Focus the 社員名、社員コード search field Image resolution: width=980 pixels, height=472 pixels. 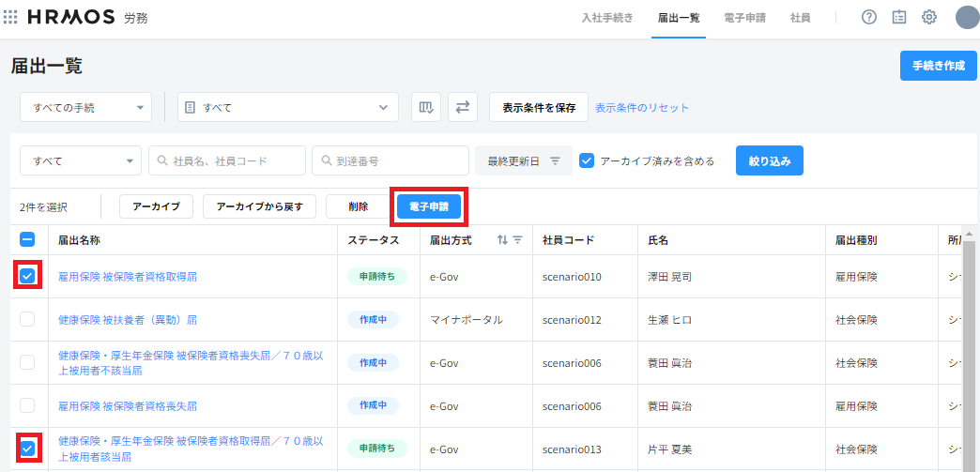pos(227,160)
